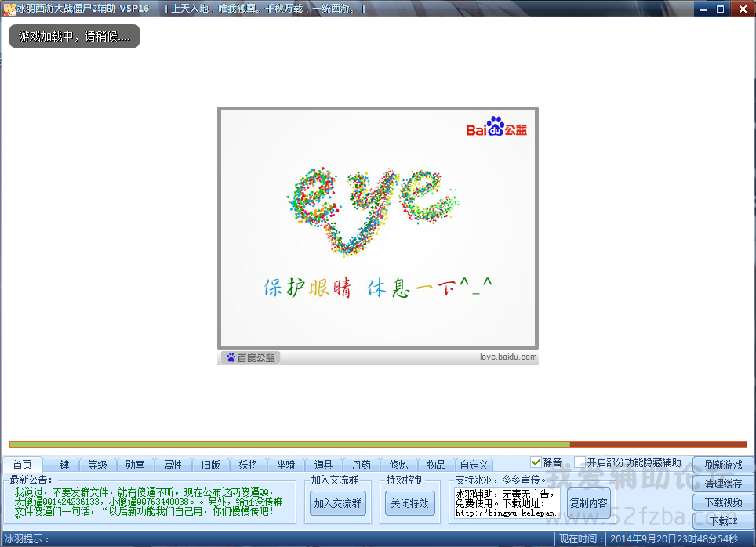The image size is (756, 547).
Task: Click the 下载CE button
Action: pos(723,521)
